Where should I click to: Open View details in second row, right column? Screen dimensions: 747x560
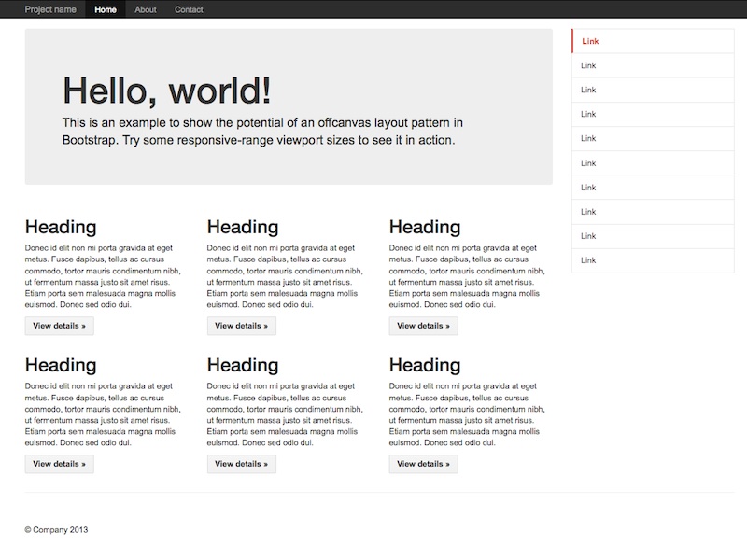click(x=423, y=464)
